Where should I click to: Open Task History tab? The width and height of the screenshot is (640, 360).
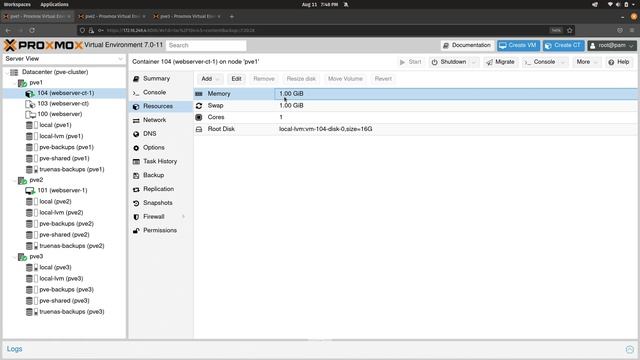pos(160,161)
